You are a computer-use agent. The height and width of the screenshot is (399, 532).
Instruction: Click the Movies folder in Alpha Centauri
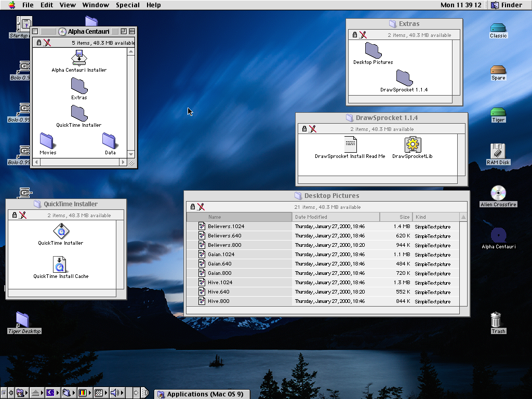click(x=47, y=141)
